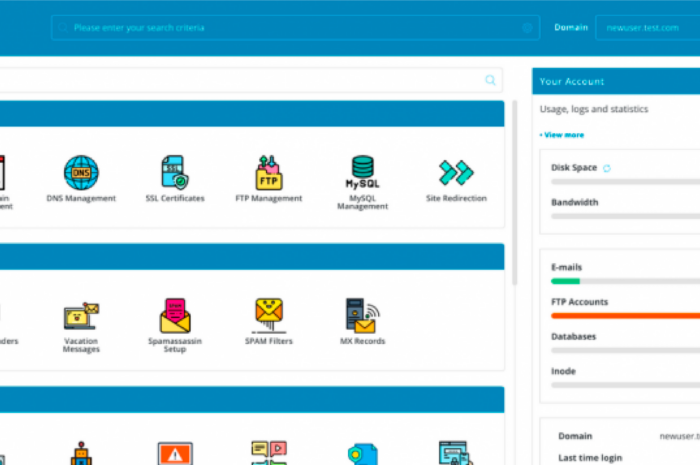Screen dimensions: 700x465
Task: Open DNS Management
Action: [81, 174]
